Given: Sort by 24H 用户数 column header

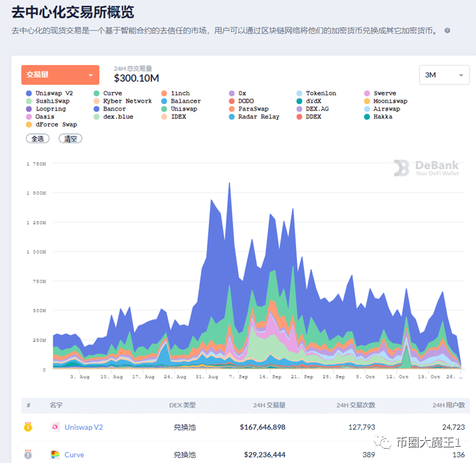Looking at the screenshot, I should point(449,405).
